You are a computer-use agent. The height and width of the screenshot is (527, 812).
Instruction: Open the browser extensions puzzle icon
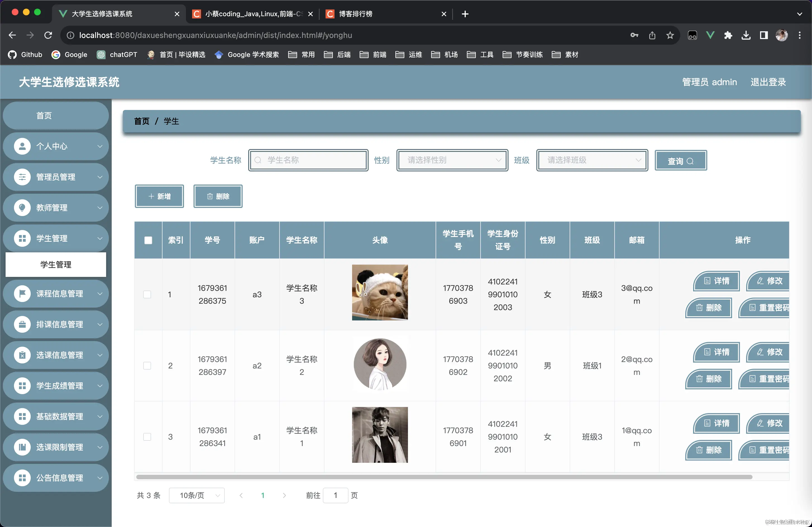point(728,35)
